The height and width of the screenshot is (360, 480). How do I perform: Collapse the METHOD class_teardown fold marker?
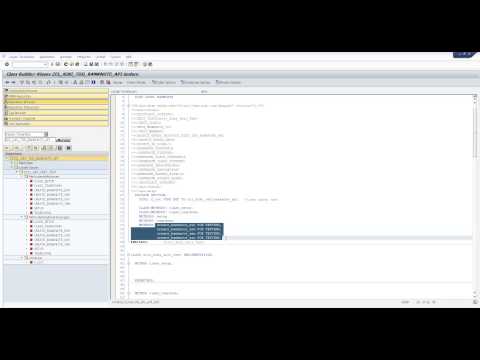pyautogui.click(x=129, y=293)
